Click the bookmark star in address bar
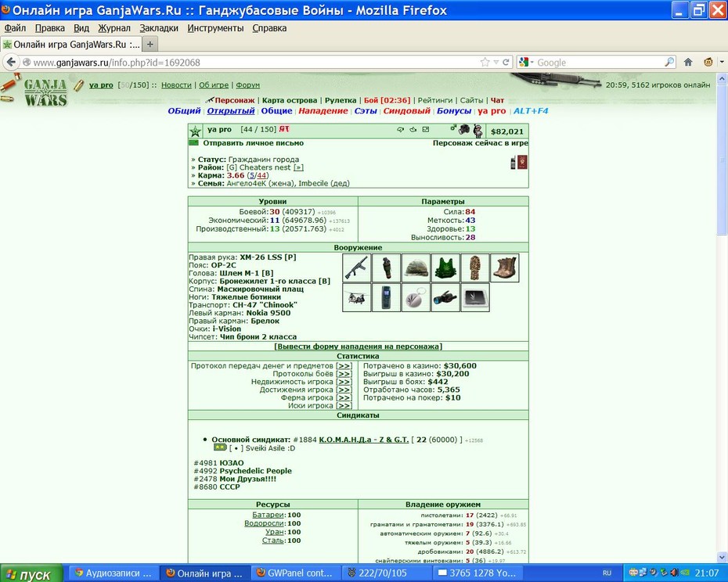The height and width of the screenshot is (582, 728). (485, 63)
